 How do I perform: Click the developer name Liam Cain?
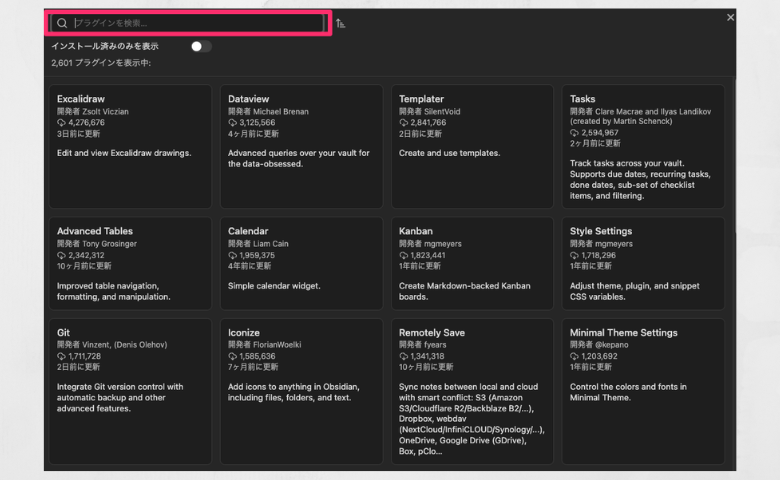pos(271,244)
